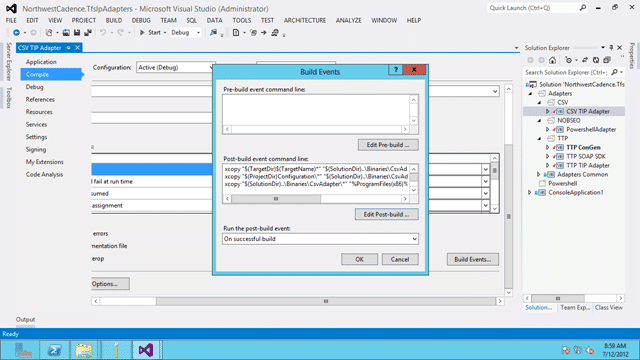Collapse the NOBSEO folder
The height and width of the screenshot is (360, 640).
[x=539, y=120]
